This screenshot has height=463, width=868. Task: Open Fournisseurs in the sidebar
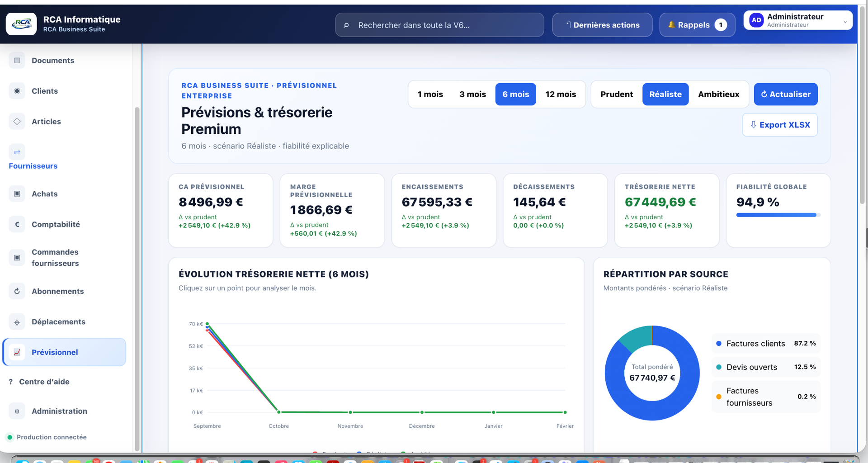pyautogui.click(x=64, y=157)
